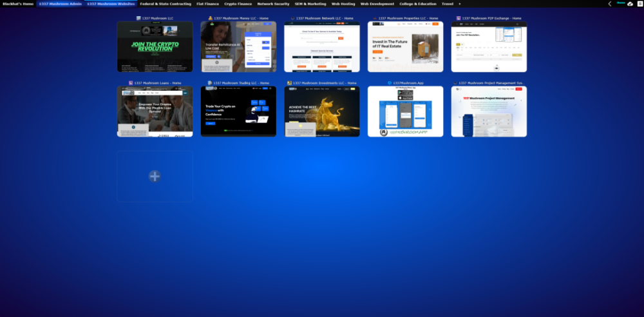Image resolution: width=644 pixels, height=317 pixels.
Task: Click the cyan Home link in top bar
Action: tap(621, 3)
